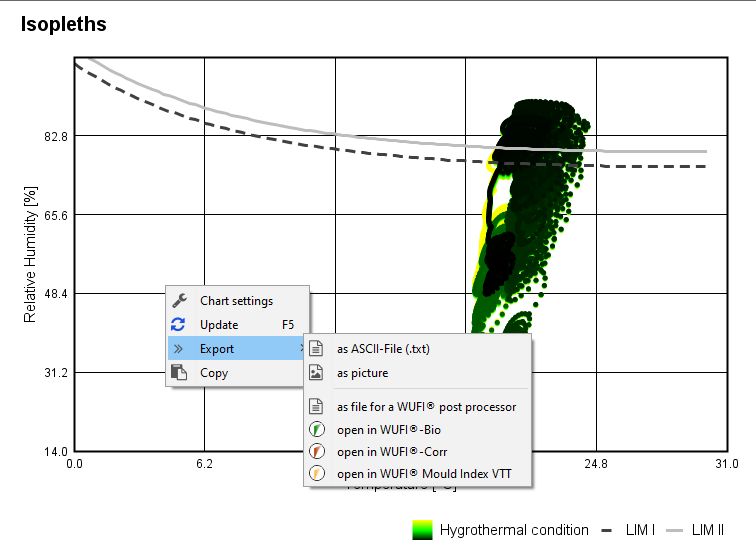The image size is (756, 550).
Task: Click the wrench icon for Chart settings
Action: pos(179,301)
